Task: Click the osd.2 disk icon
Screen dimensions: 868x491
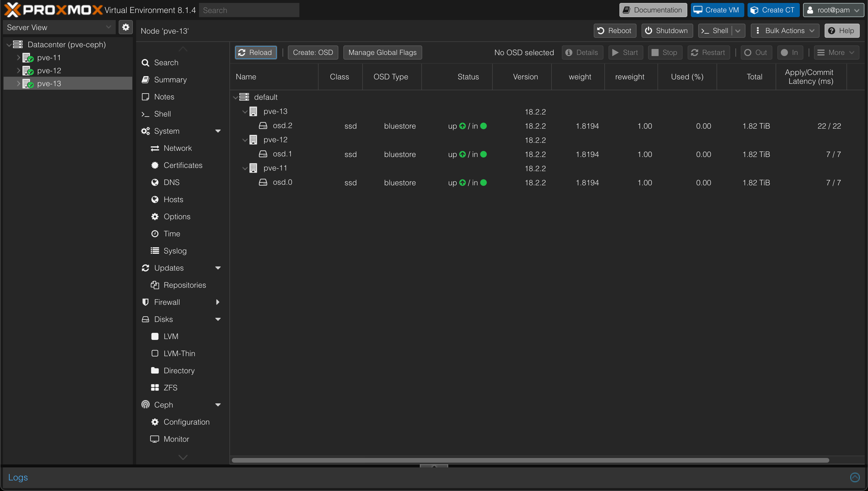Action: coord(263,126)
